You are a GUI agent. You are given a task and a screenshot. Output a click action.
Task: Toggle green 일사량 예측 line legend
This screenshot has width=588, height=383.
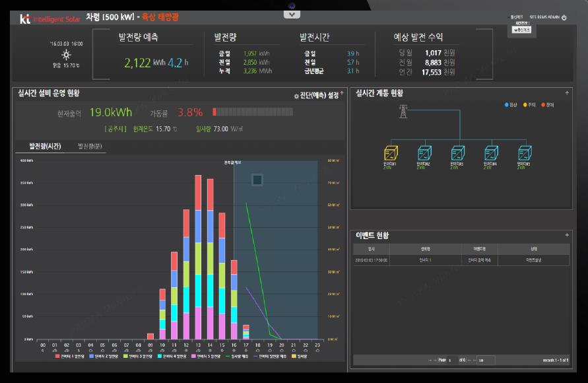point(237,356)
